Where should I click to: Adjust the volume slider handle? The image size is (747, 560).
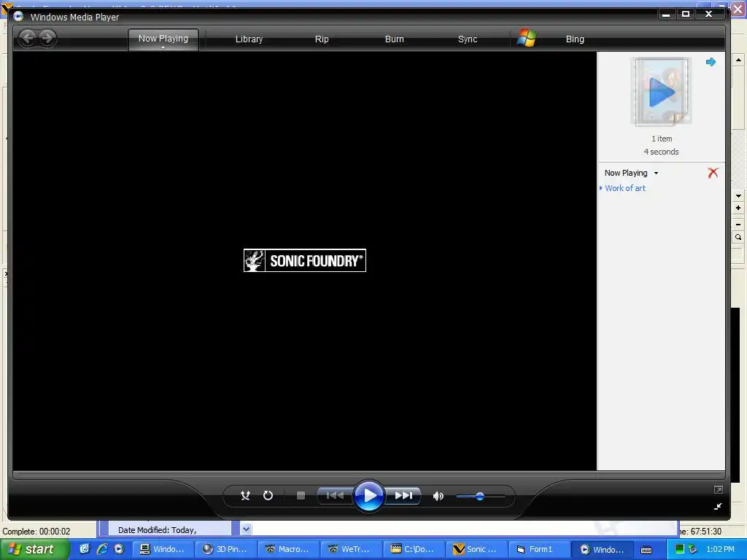coord(480,496)
